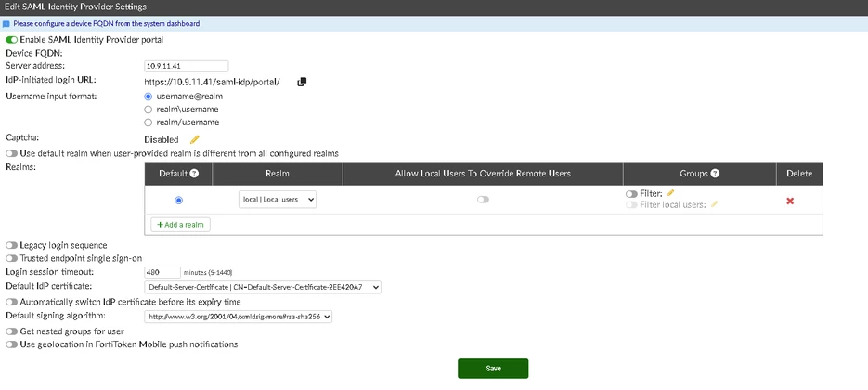Image resolution: width=868 pixels, height=390 pixels.
Task: Edit the Filter local users pencil icon
Action: coord(714,204)
